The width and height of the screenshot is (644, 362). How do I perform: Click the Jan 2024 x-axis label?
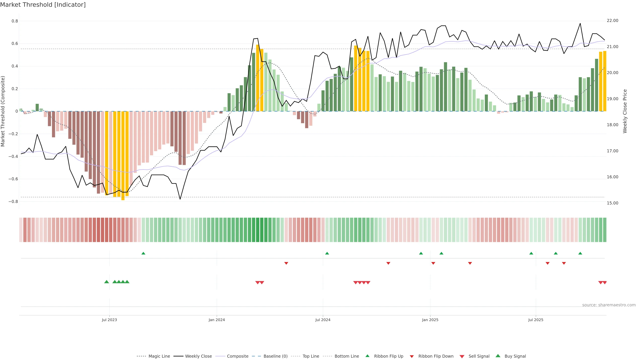(x=217, y=320)
